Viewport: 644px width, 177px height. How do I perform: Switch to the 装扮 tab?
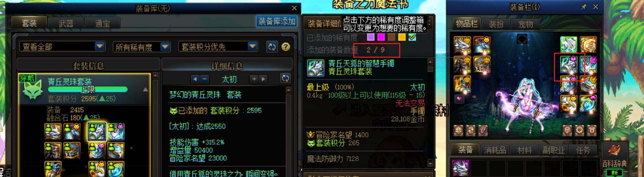(496, 24)
